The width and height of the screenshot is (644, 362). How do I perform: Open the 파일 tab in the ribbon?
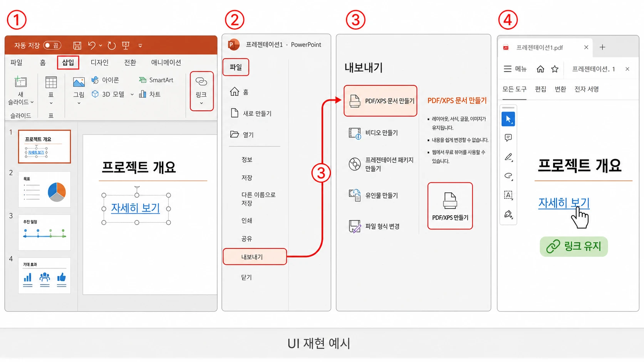coord(16,62)
